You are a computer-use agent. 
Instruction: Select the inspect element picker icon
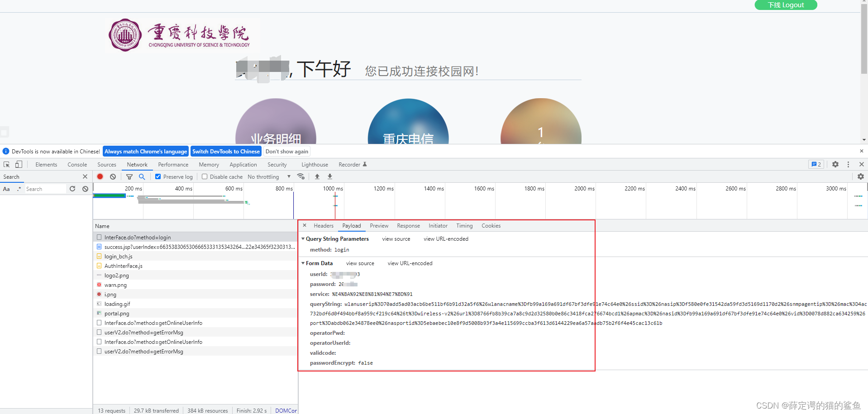pyautogui.click(x=7, y=164)
